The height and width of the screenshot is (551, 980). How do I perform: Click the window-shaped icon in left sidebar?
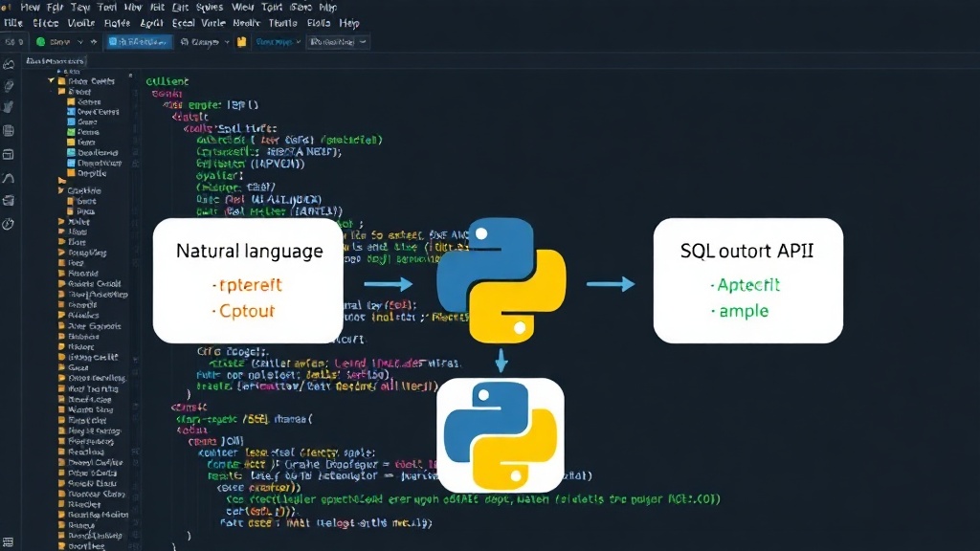tap(9, 154)
